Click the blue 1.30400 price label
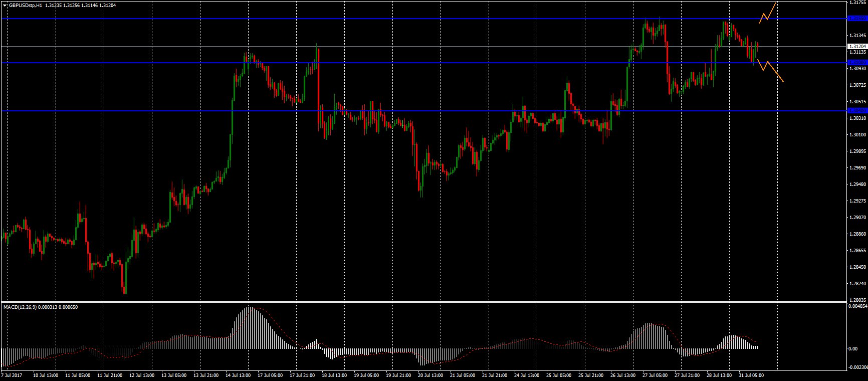Image resolution: width=868 pixels, height=381 pixels. click(856, 110)
